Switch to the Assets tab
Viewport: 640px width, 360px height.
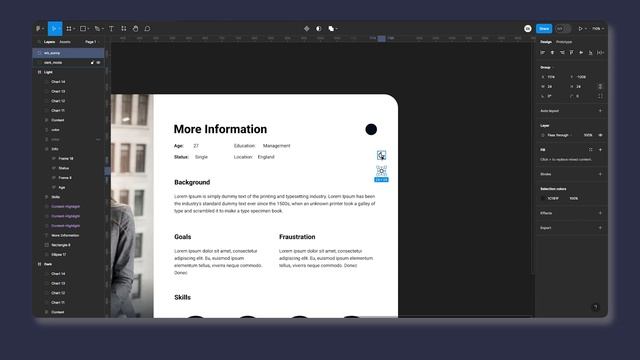pyautogui.click(x=65, y=42)
